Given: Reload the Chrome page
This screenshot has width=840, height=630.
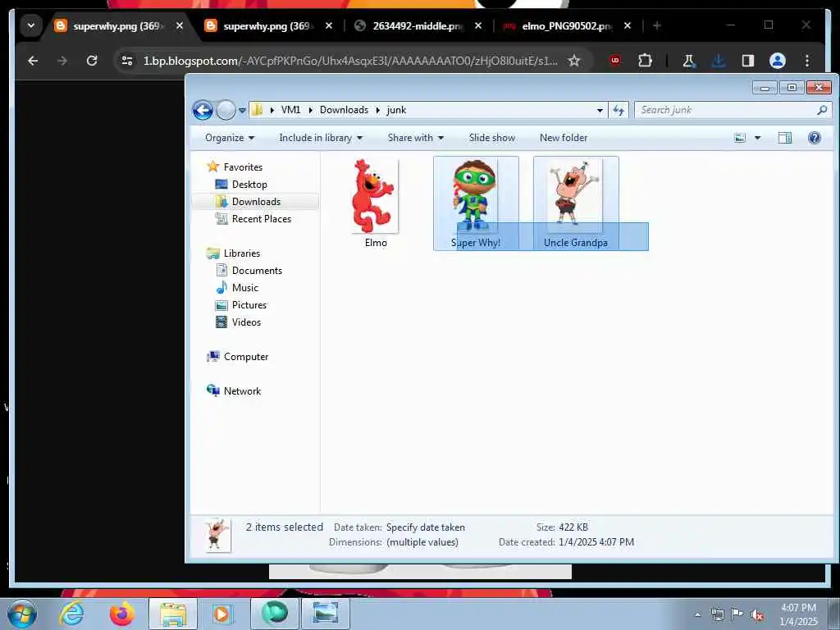Looking at the screenshot, I should [x=92, y=61].
